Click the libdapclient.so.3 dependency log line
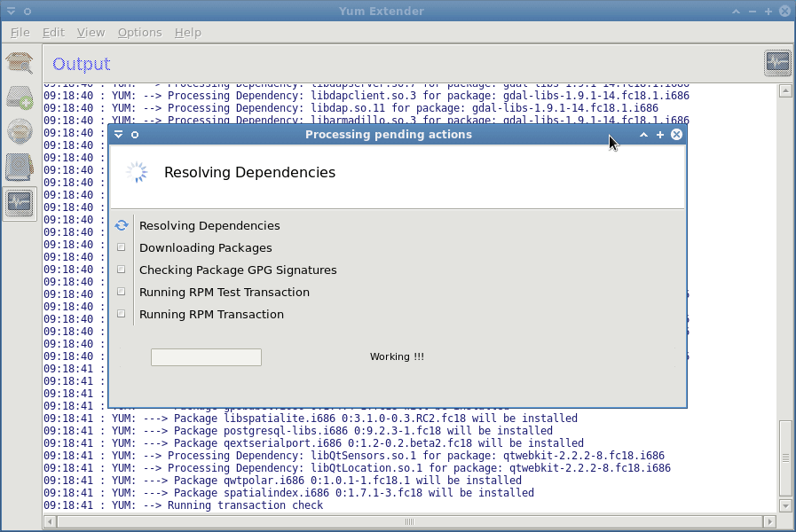 tap(366, 96)
